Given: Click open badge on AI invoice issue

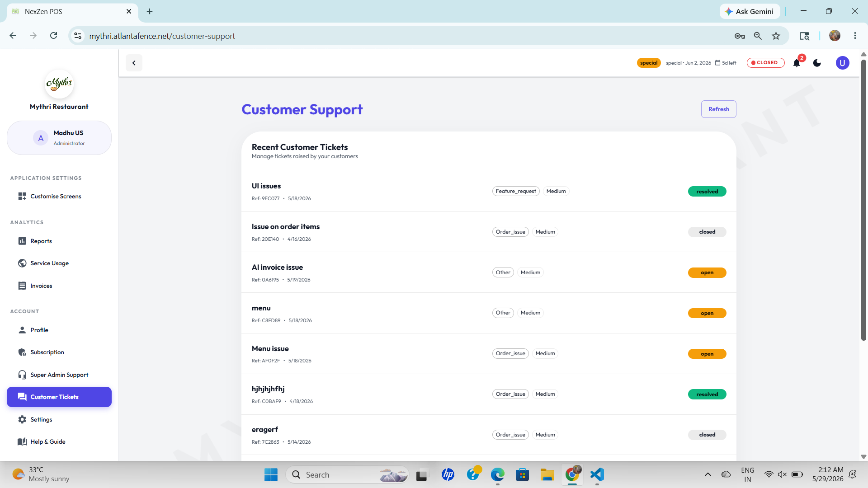Looking at the screenshot, I should pos(707,272).
